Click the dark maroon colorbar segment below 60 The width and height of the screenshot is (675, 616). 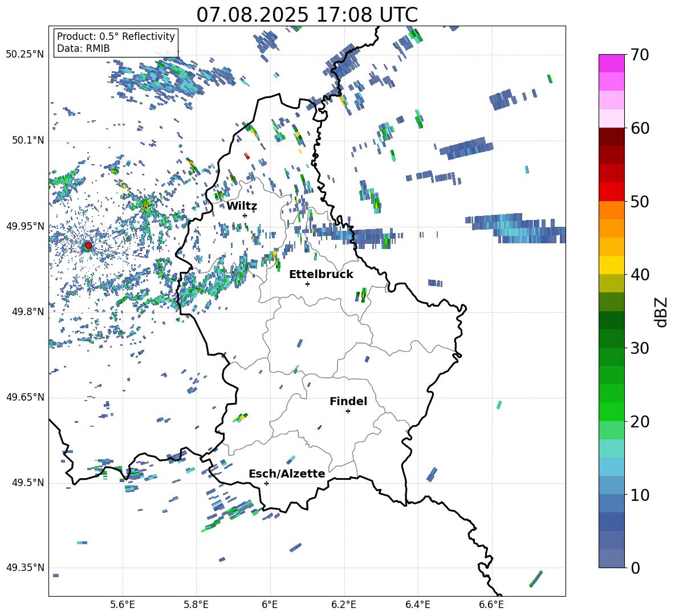[612, 137]
